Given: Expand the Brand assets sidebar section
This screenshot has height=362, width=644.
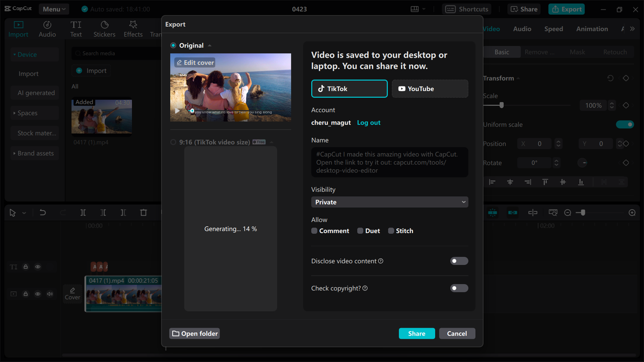Looking at the screenshot, I should pyautogui.click(x=35, y=153).
